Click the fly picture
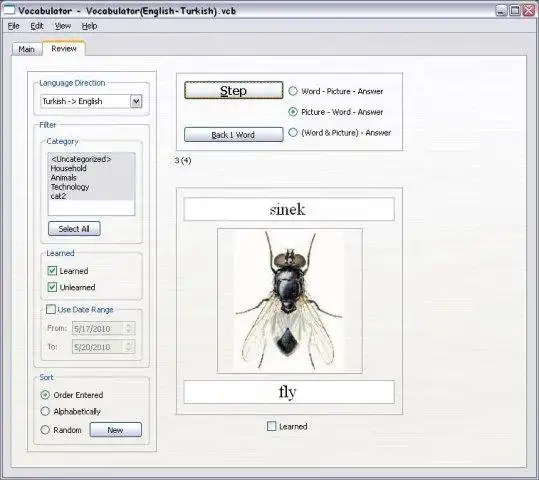The height and width of the screenshot is (480, 539). pos(290,301)
